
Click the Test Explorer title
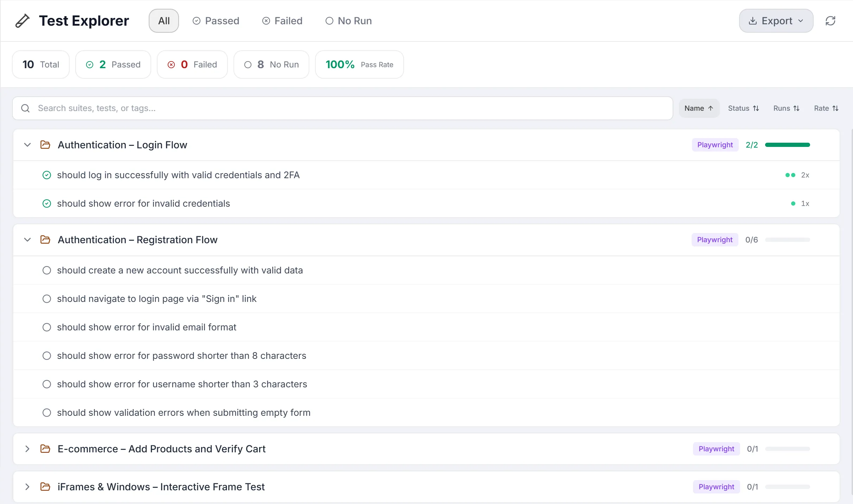pos(84,21)
